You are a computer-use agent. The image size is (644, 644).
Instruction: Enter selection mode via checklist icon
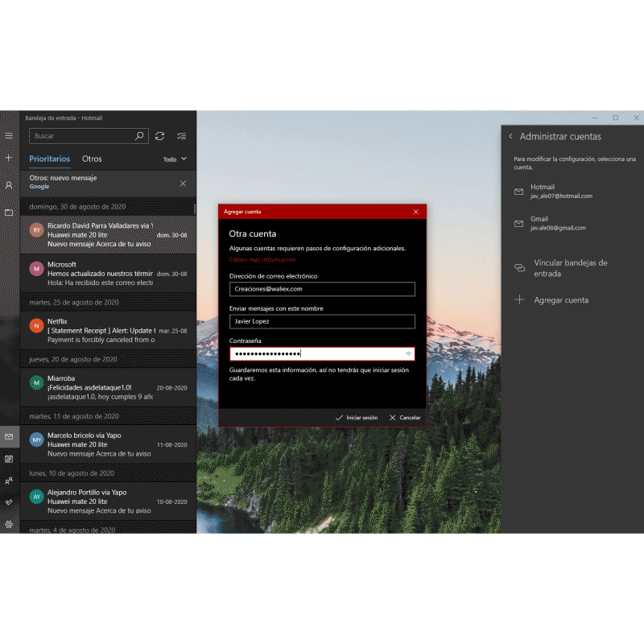click(x=181, y=136)
